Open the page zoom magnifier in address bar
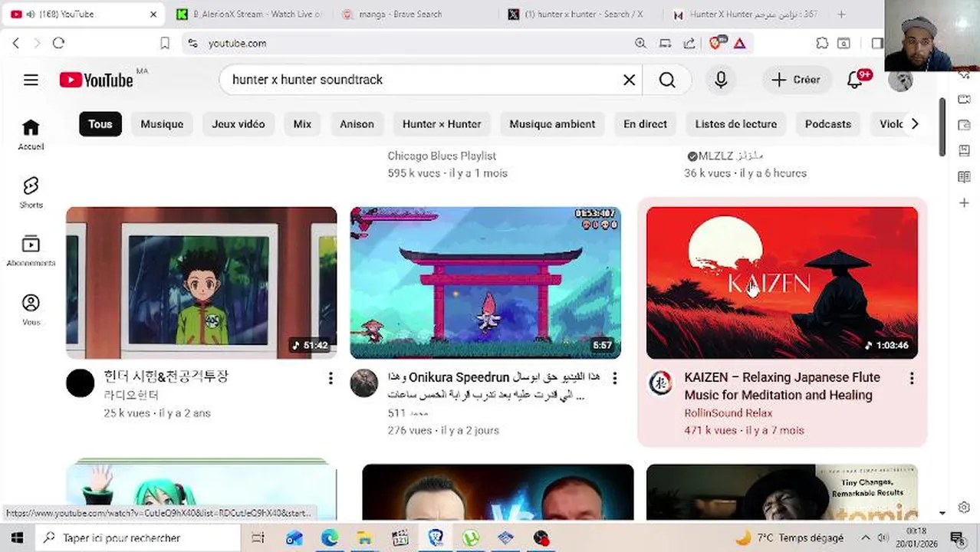This screenshot has width=980, height=552. point(640,44)
